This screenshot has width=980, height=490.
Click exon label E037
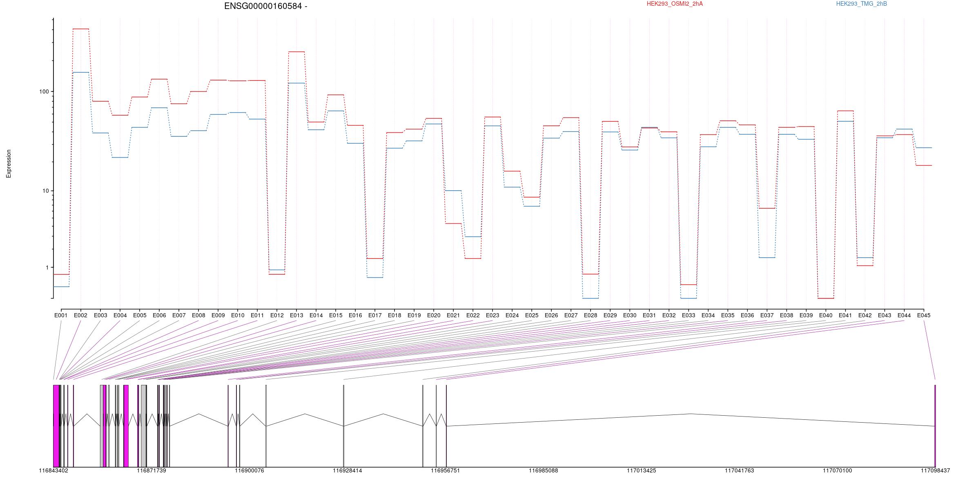[767, 315]
